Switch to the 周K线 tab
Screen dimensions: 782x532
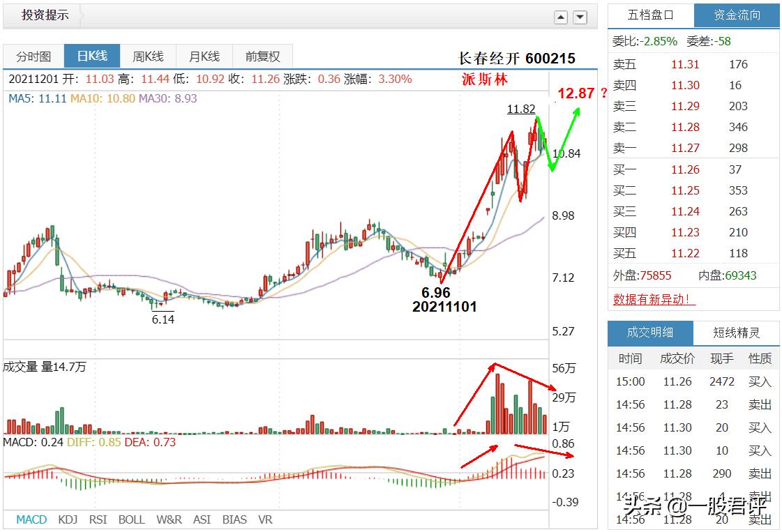(148, 56)
